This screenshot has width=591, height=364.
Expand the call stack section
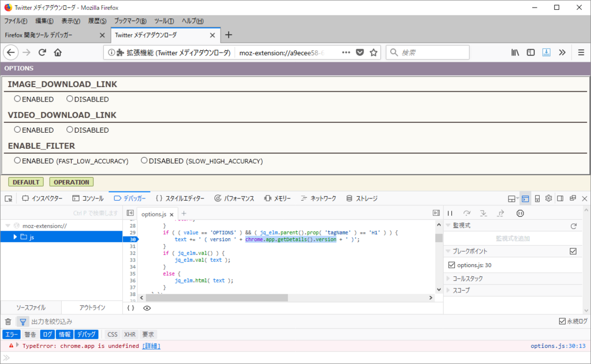[x=448, y=279]
